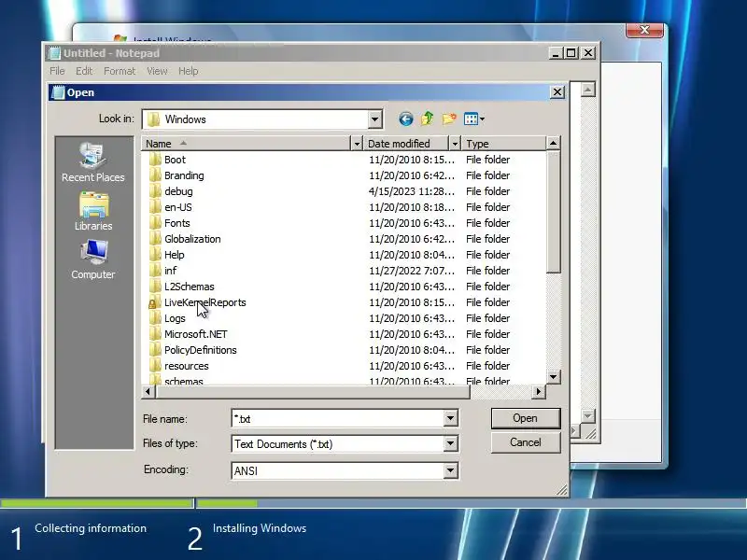Click the Notepad icon in the Open title bar
This screenshot has width=747, height=560.
(x=58, y=92)
